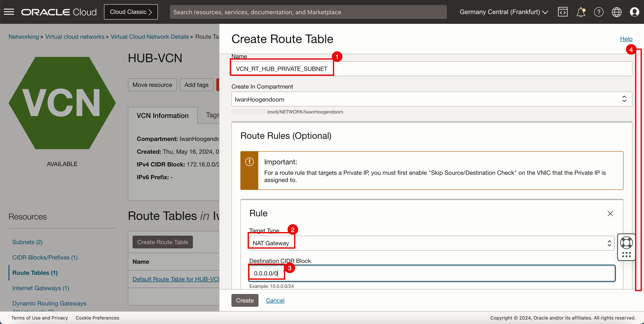Expand the Germany Central (Frankfurt) region dropdown

(x=504, y=12)
